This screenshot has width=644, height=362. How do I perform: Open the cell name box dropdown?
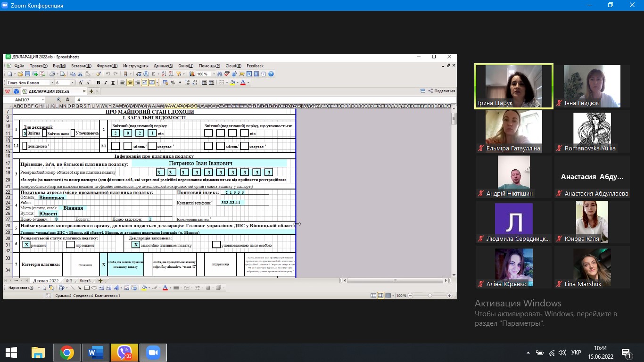tap(43, 100)
